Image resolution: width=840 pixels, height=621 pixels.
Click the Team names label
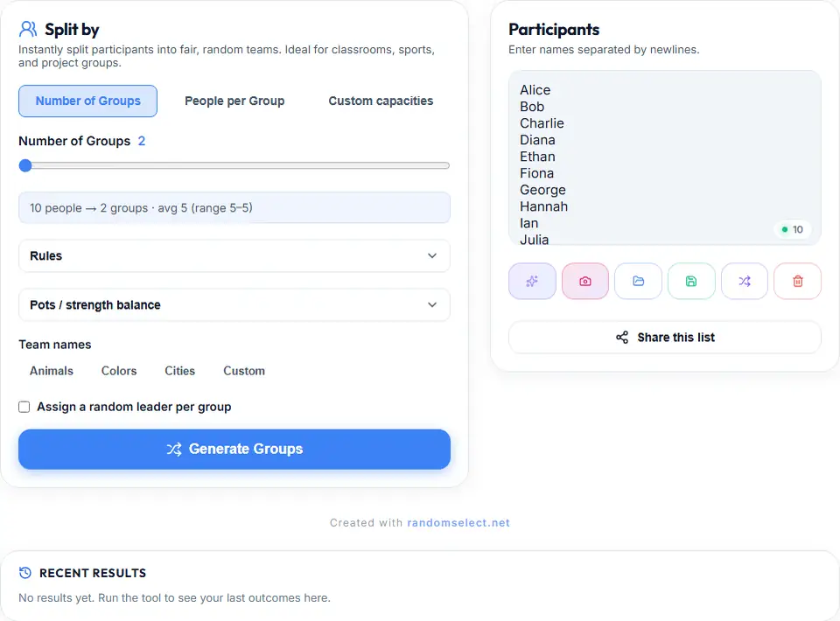click(54, 345)
